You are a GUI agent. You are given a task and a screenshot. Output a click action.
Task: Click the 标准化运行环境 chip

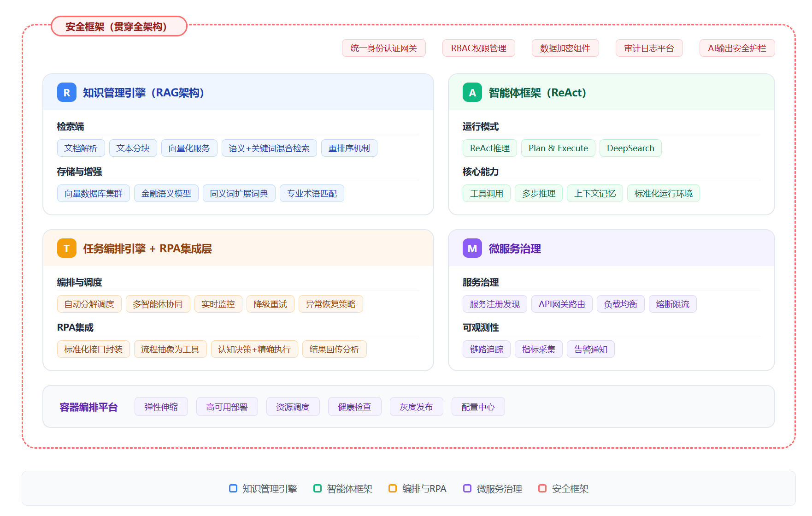point(664,193)
